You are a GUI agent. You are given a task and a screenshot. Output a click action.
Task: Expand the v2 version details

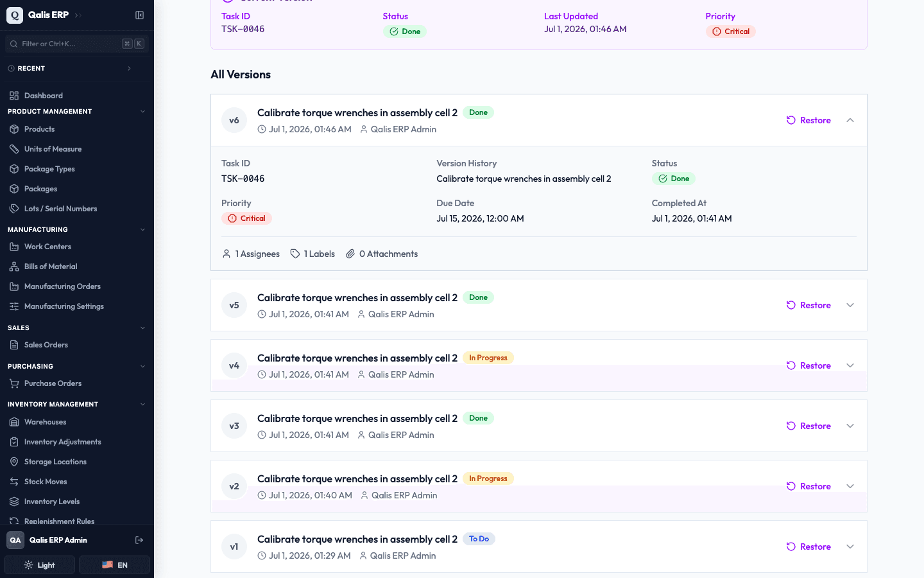(850, 486)
